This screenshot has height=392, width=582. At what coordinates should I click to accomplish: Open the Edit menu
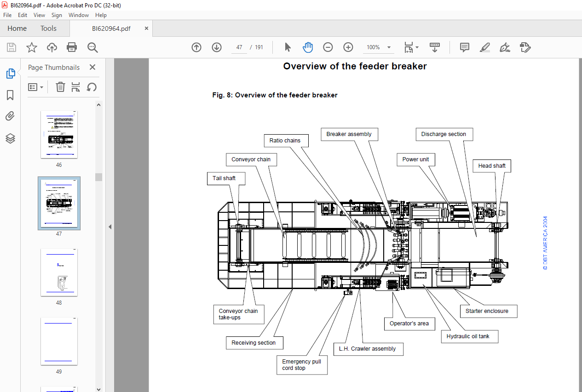[x=23, y=15]
